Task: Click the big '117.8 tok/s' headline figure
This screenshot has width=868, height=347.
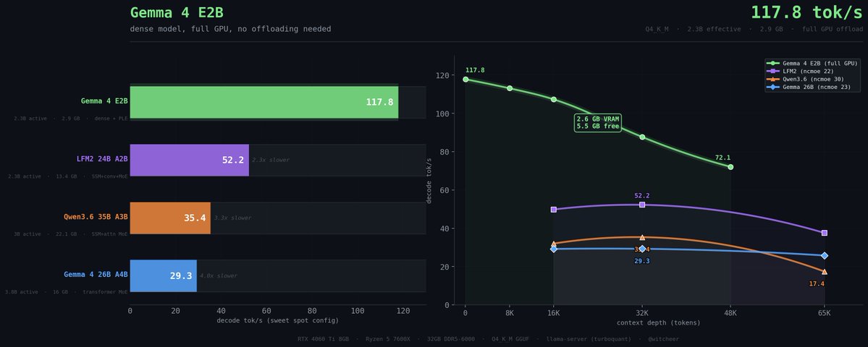Action: (806, 12)
